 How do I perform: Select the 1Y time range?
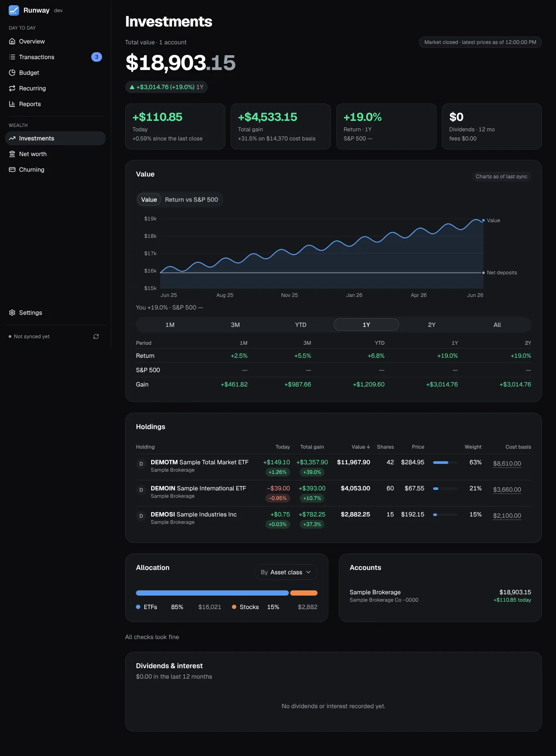[366, 325]
